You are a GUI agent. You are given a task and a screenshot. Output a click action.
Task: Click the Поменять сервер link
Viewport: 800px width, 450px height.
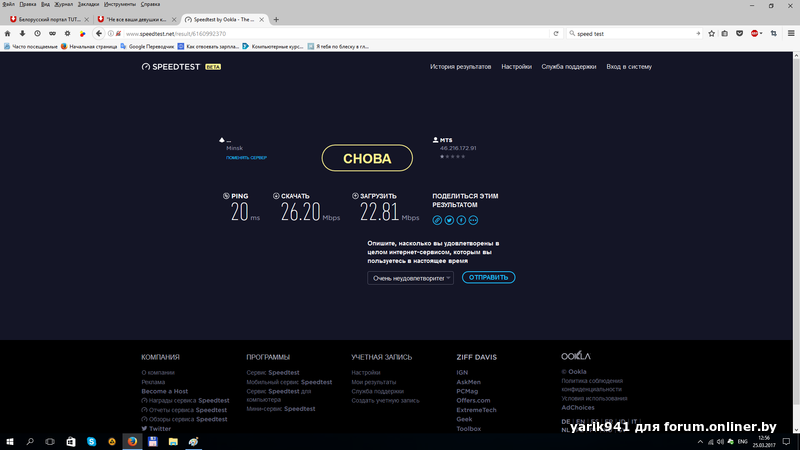(x=246, y=158)
